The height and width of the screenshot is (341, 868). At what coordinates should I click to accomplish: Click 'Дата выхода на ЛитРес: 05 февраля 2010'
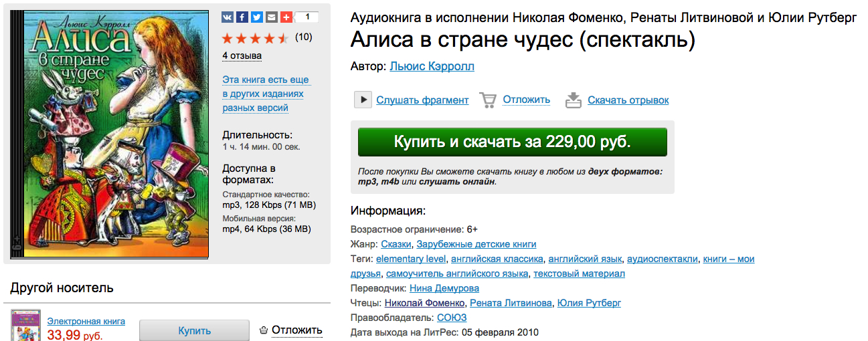tap(444, 332)
